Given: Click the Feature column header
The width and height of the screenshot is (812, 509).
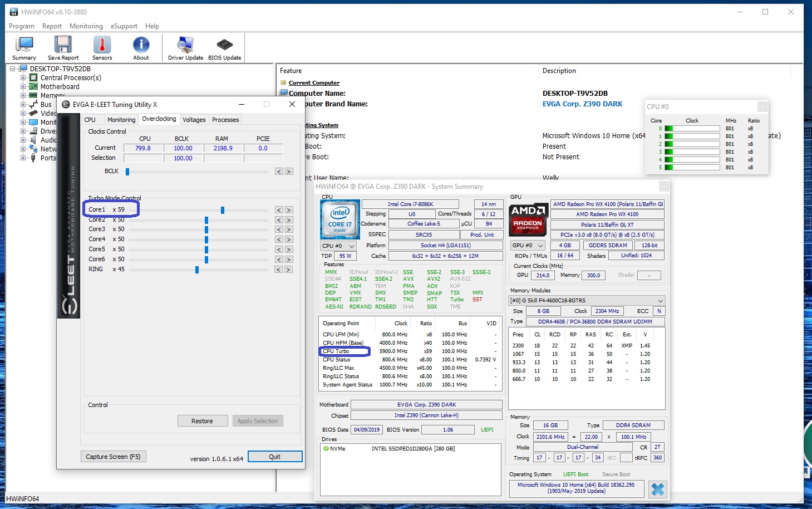Looking at the screenshot, I should (407, 71).
